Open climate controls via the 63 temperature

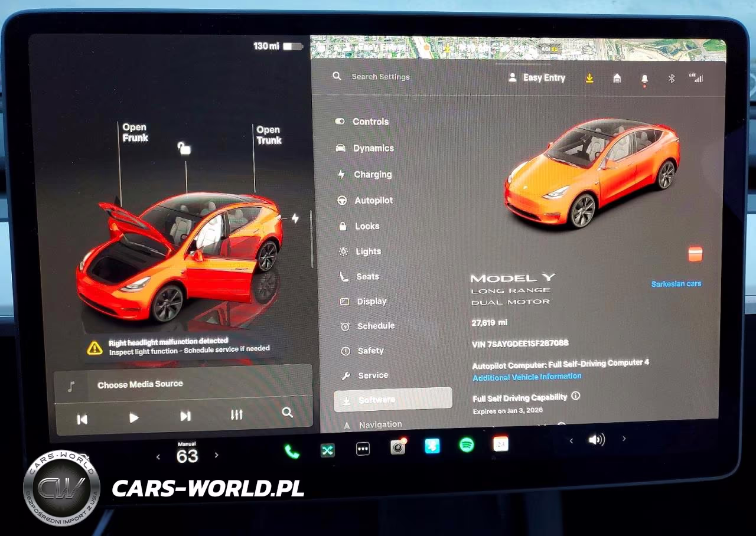tap(187, 456)
